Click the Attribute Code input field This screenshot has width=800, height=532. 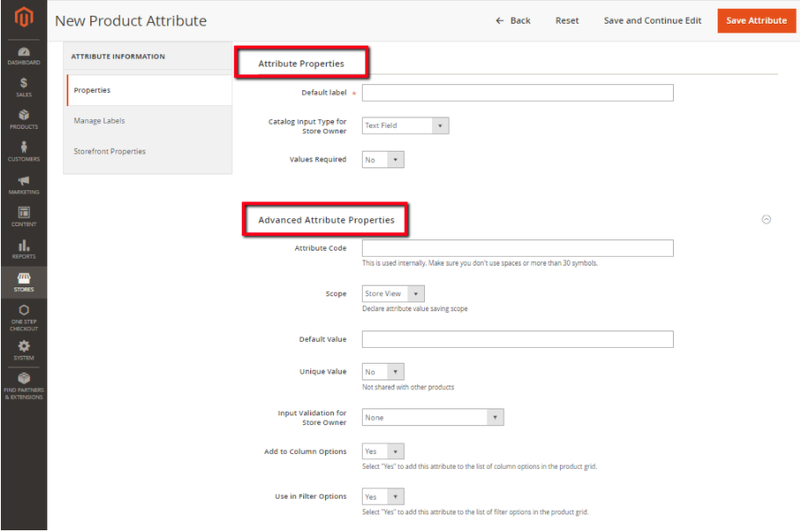(517, 248)
